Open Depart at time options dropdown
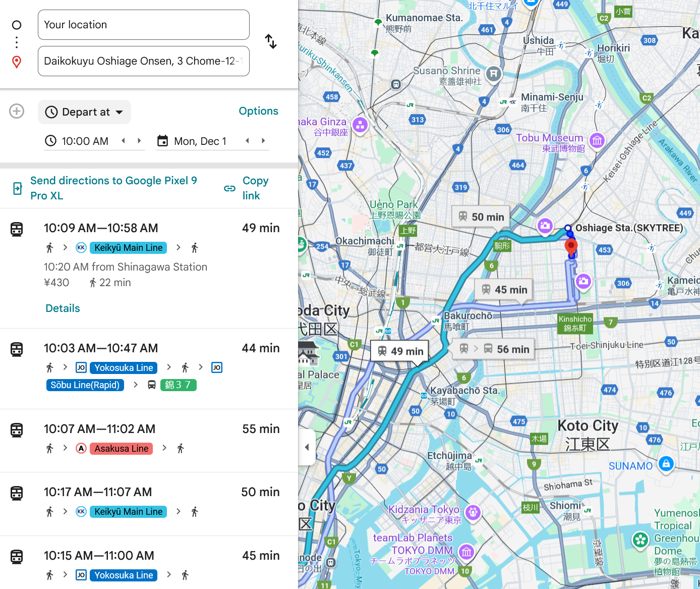Image resolution: width=700 pixels, height=589 pixels. coord(84,112)
